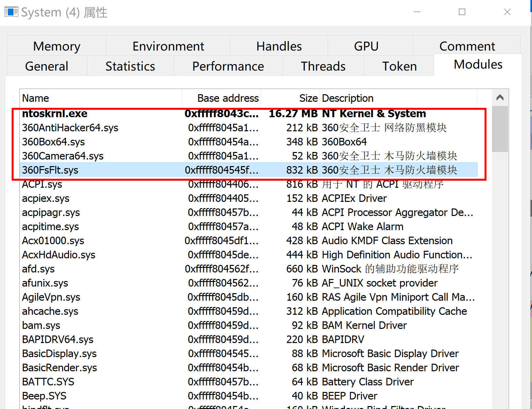Open the Performance tab
Screen dimensions: 532x409
[228, 66]
